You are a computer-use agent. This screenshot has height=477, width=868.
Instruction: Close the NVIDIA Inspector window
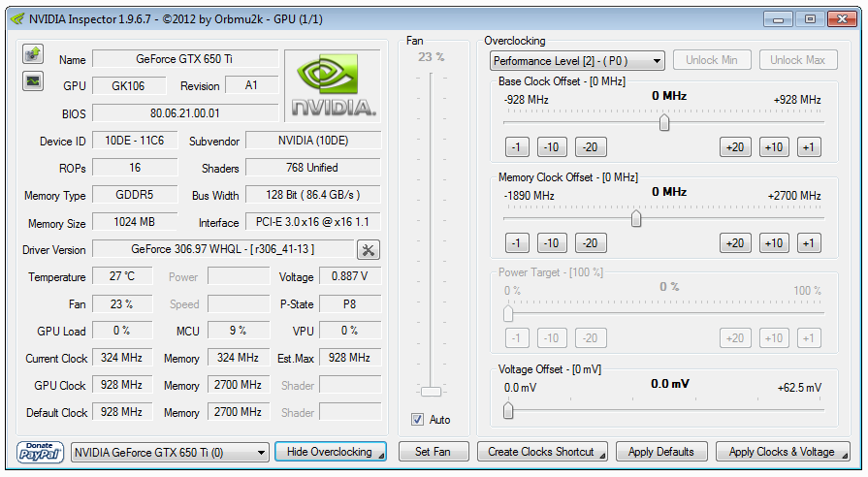click(x=842, y=19)
